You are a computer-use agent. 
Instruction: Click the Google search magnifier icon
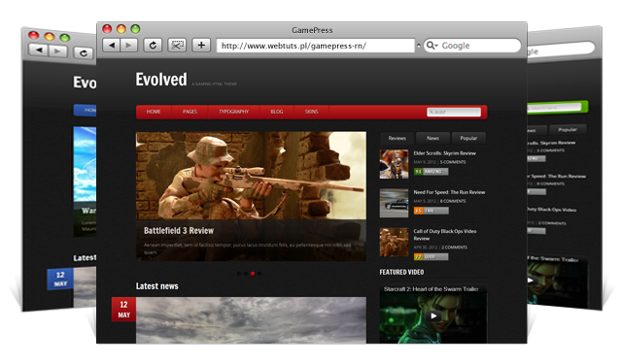(x=431, y=46)
